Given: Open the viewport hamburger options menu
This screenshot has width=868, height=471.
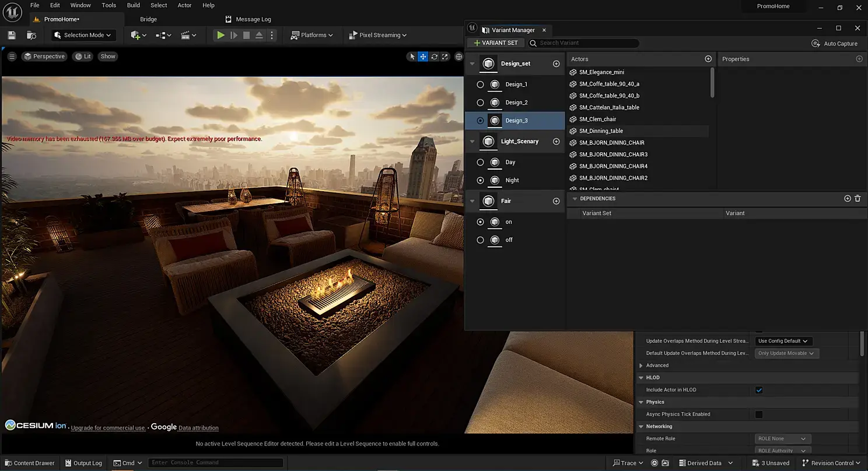Looking at the screenshot, I should pyautogui.click(x=12, y=57).
